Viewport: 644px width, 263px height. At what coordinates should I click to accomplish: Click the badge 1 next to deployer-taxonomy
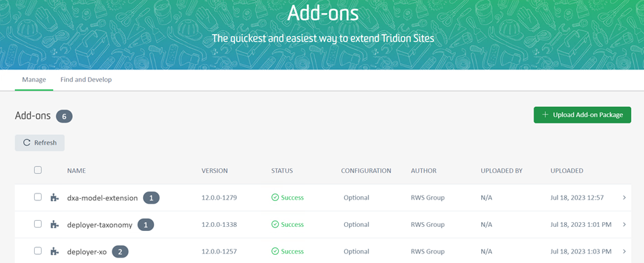[146, 225]
